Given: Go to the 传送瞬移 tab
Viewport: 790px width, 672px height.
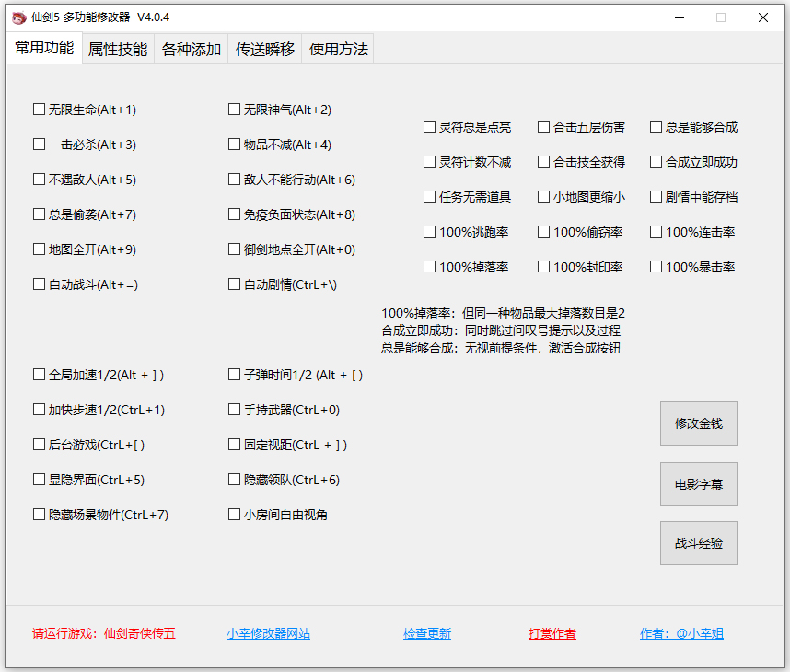Looking at the screenshot, I should pyautogui.click(x=265, y=49).
